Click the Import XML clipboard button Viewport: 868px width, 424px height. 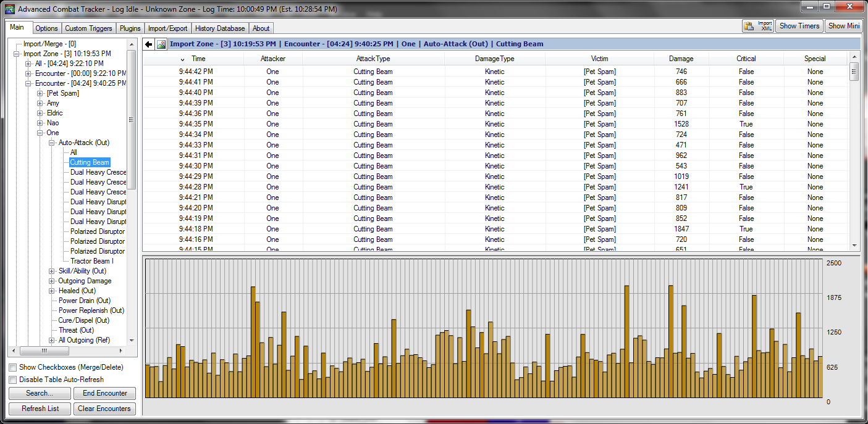[759, 26]
